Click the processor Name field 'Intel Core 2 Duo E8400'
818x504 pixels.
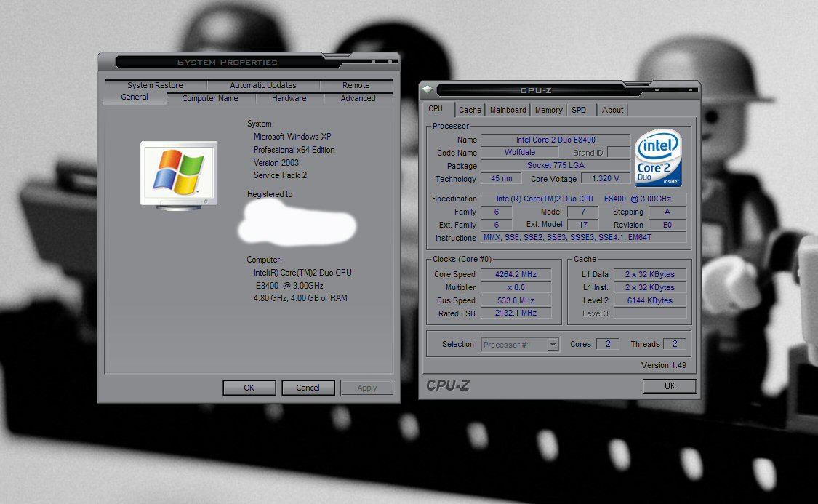(x=556, y=140)
